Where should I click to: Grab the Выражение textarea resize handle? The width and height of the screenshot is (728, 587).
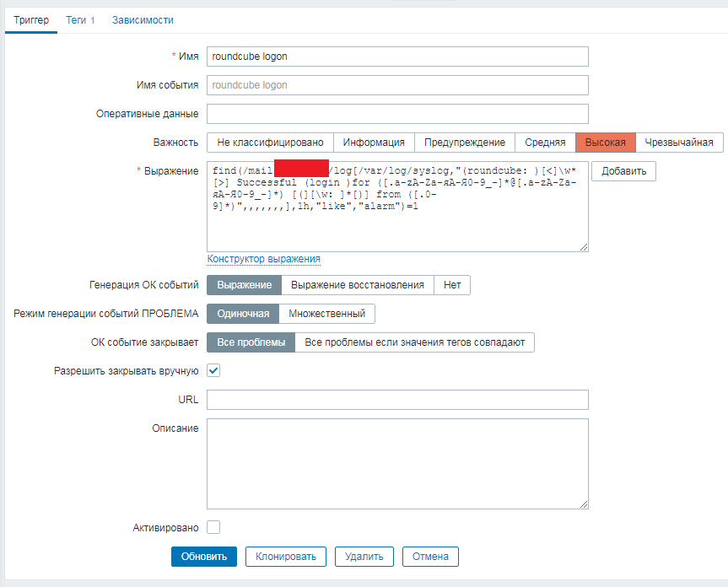click(x=584, y=247)
